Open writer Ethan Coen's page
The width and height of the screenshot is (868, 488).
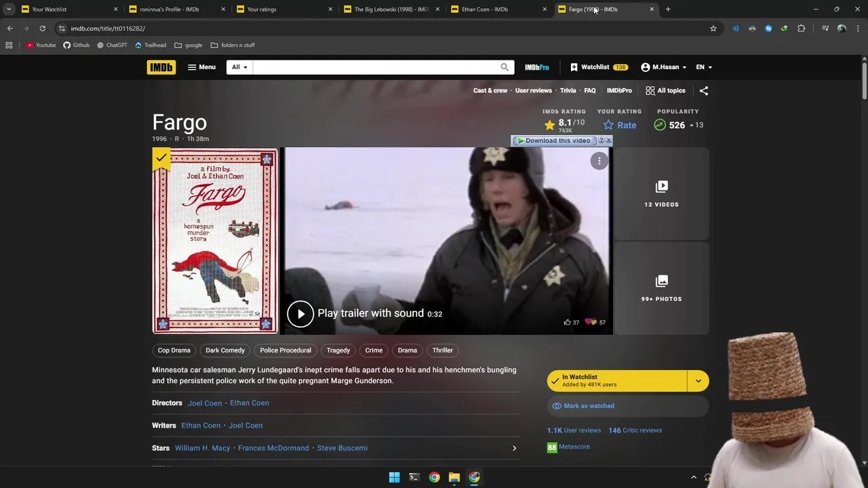201,426
